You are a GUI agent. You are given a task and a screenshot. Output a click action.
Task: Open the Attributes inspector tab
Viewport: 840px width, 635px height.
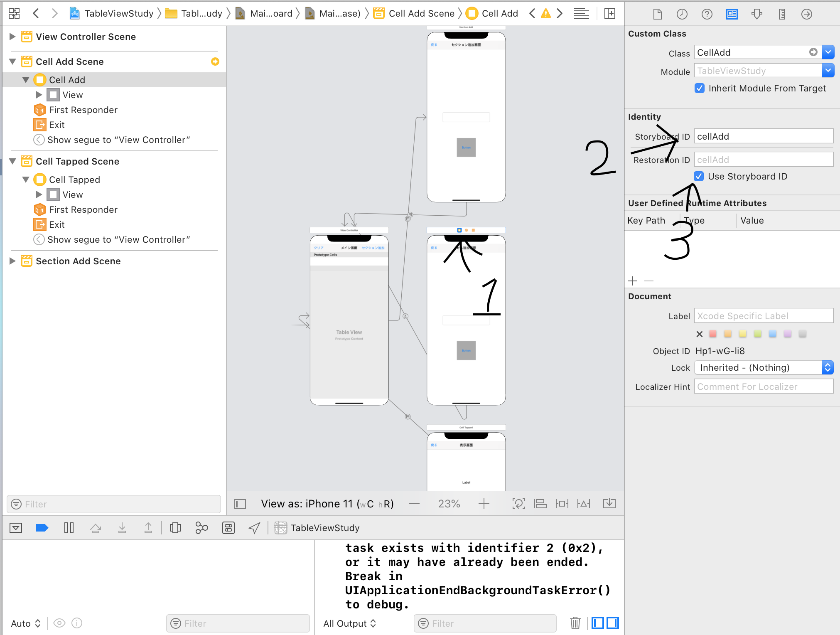(756, 14)
